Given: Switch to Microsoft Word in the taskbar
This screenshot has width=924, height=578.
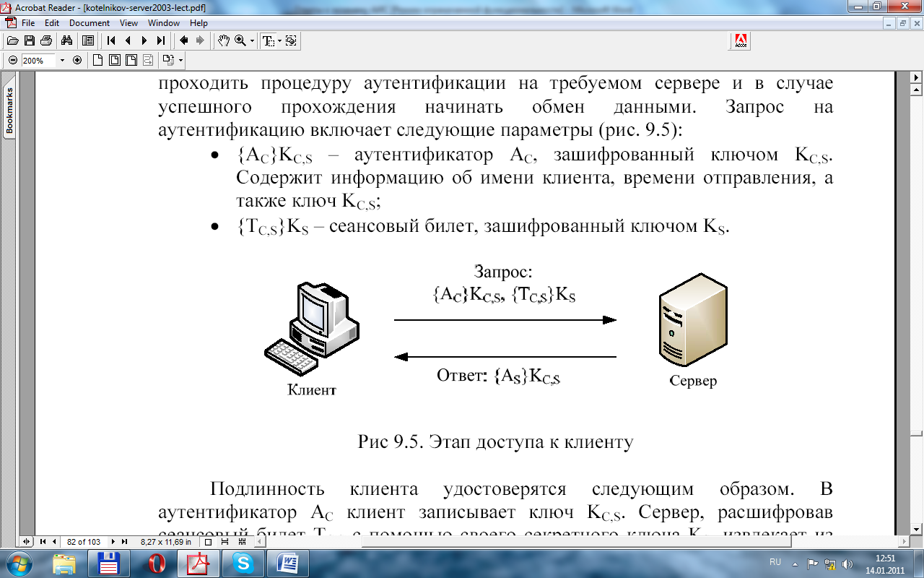Looking at the screenshot, I should [287, 564].
